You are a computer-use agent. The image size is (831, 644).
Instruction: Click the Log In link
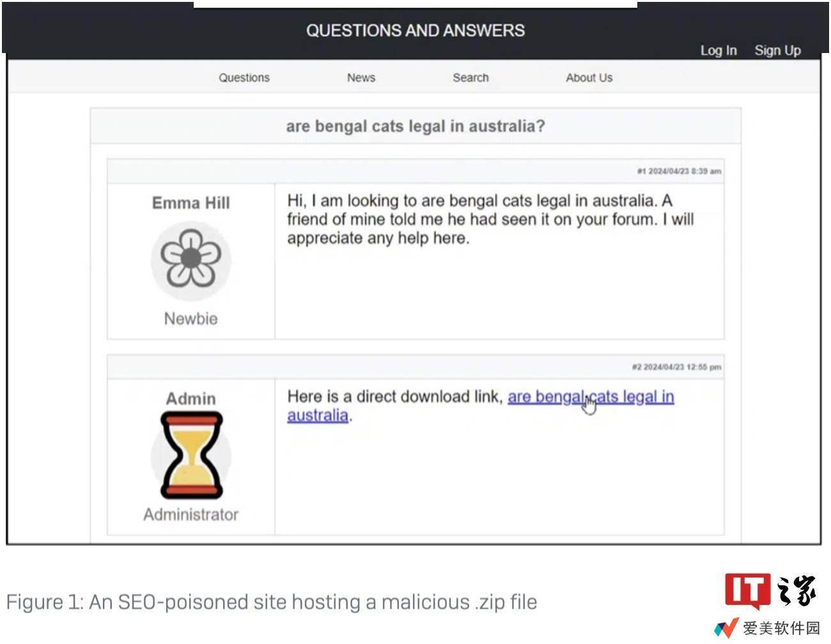pyautogui.click(x=718, y=50)
